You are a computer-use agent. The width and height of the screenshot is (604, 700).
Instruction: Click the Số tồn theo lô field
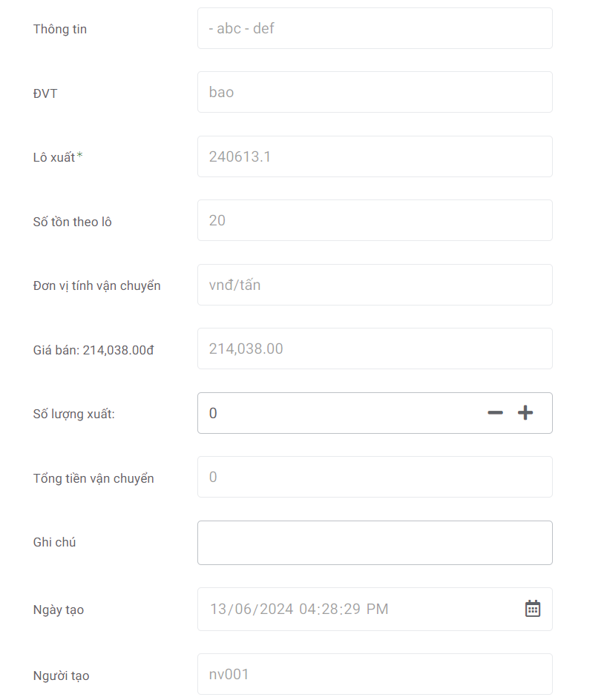(x=375, y=220)
